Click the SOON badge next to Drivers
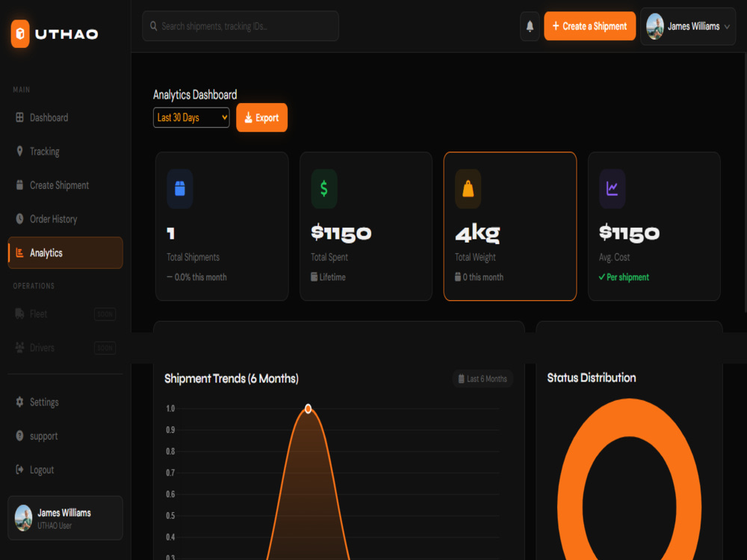This screenshot has width=747, height=560. (x=105, y=348)
